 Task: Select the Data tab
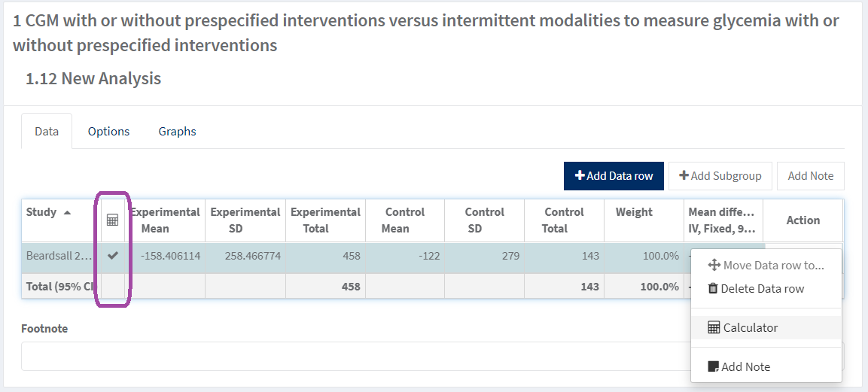(x=47, y=131)
